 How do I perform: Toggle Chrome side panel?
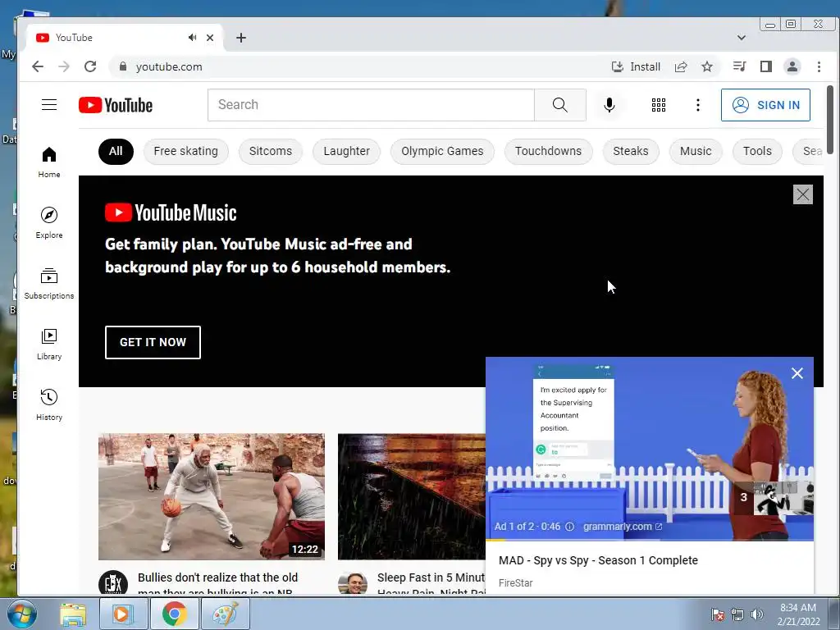[765, 66]
